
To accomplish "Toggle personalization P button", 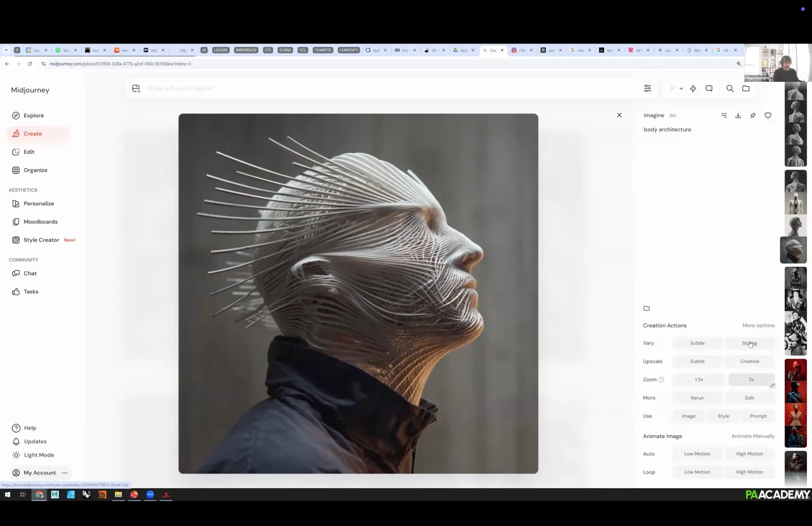I will [672, 89].
